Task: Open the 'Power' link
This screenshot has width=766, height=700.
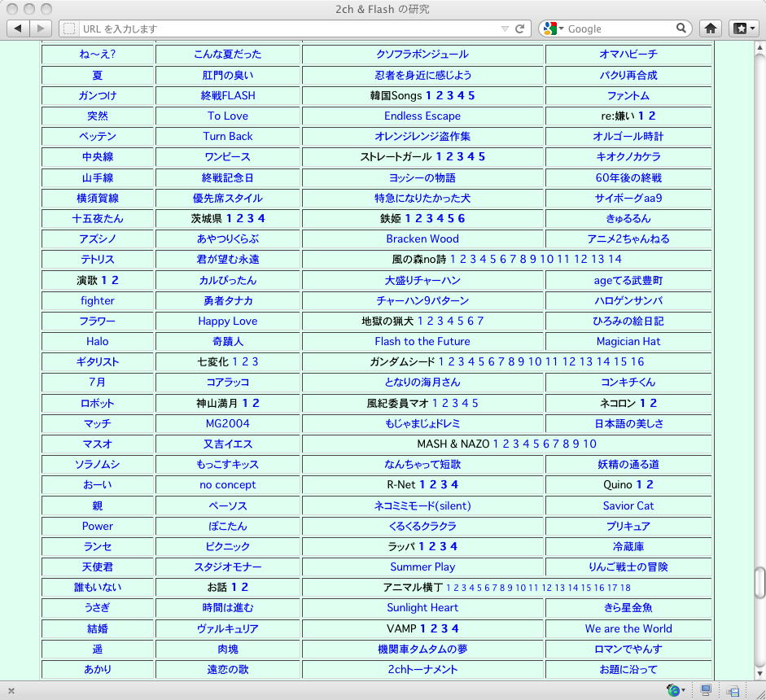Action: (x=98, y=526)
